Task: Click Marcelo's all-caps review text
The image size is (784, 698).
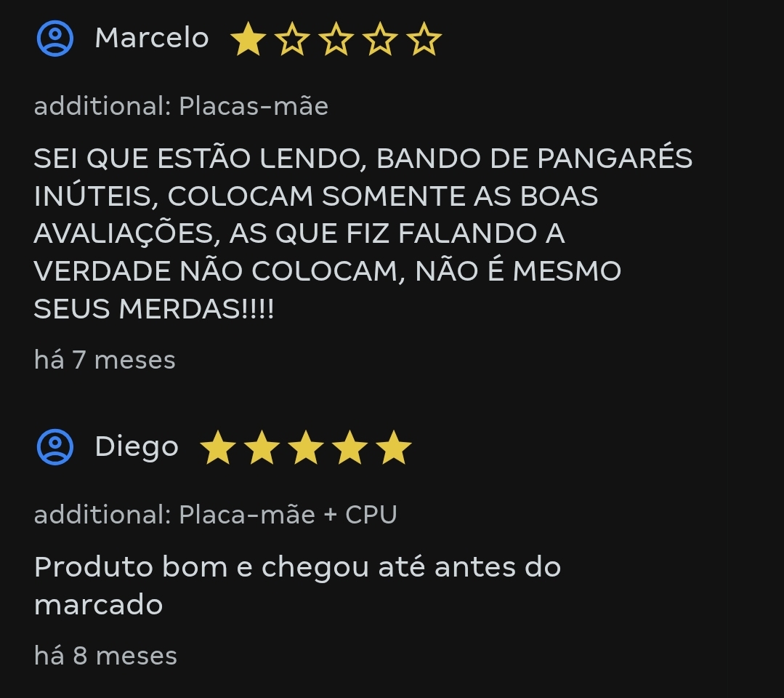Action: [363, 233]
